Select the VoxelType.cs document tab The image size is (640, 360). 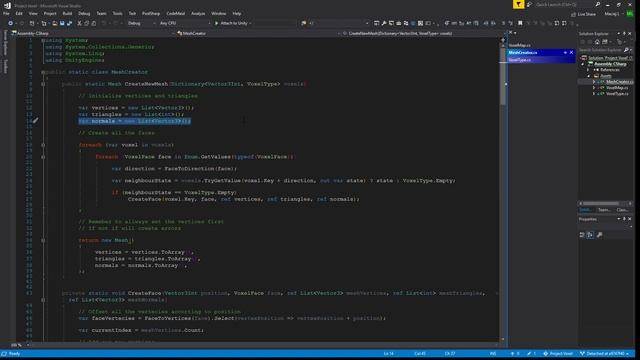(541, 60)
